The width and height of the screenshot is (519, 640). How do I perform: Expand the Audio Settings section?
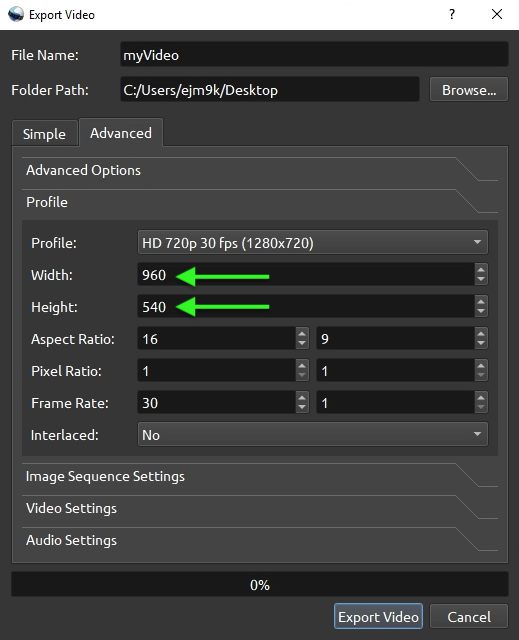pos(260,540)
